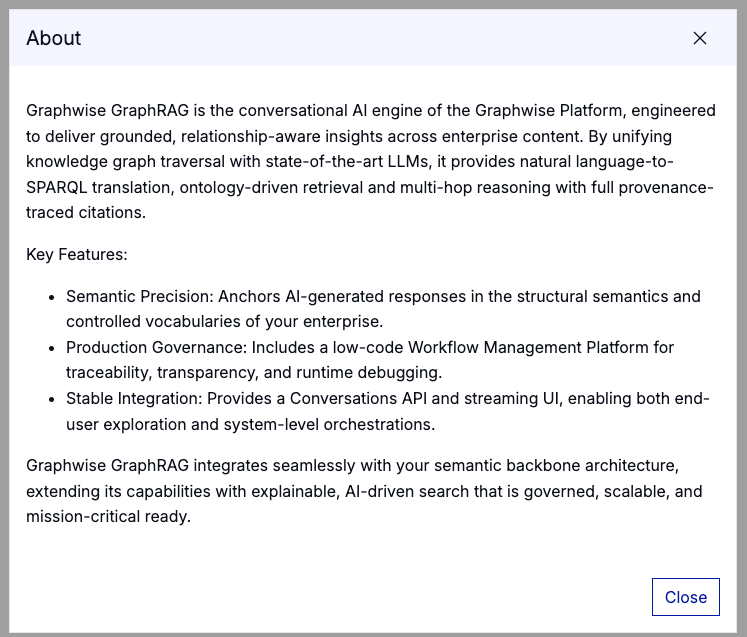This screenshot has height=637, width=747.
Task: Click the paragraph starting 'Graphwise GraphRAG integrates seamlessly'
Action: (364, 491)
